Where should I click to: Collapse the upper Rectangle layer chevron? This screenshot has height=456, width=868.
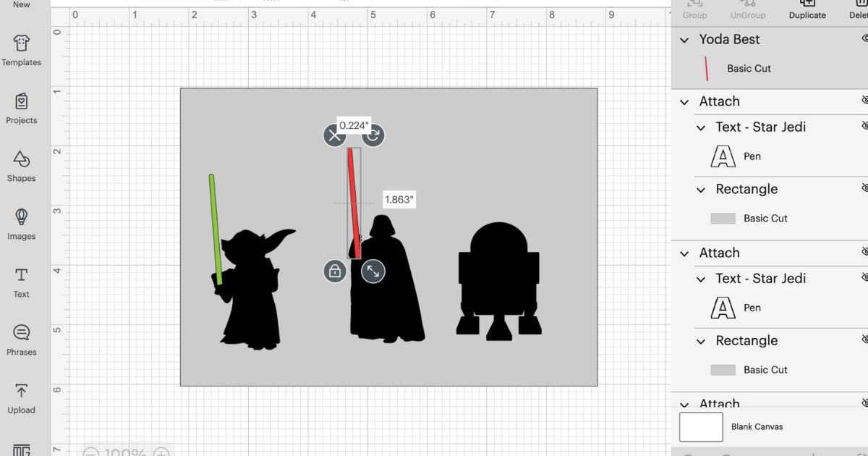click(701, 190)
